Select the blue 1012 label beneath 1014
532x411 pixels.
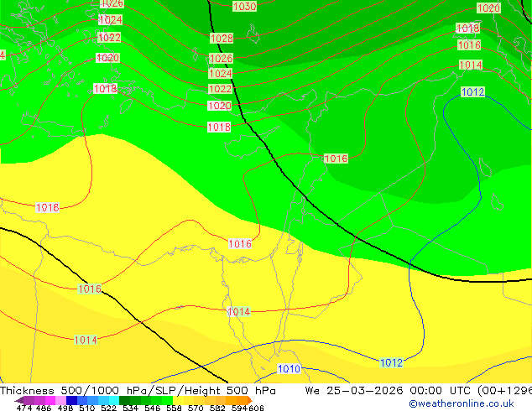[473, 92]
